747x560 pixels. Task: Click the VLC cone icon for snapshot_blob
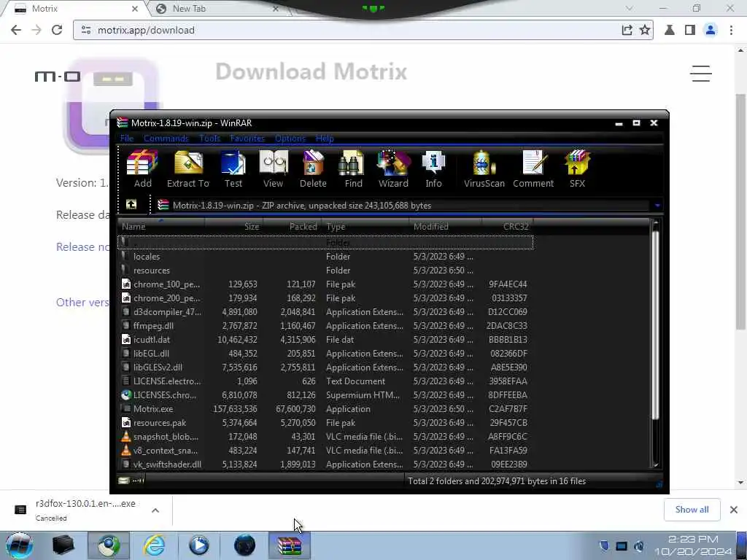[x=125, y=436]
